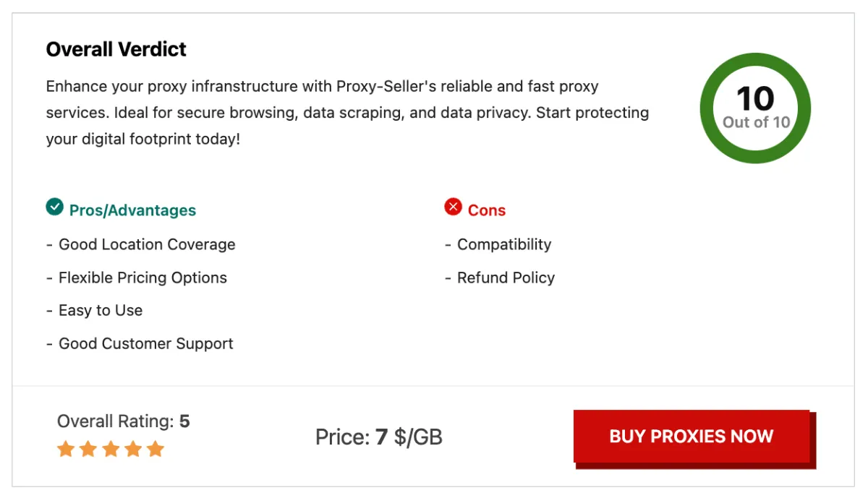Click the Overall Verdict heading
Image resolution: width=868 pixels, height=498 pixels.
coord(116,49)
